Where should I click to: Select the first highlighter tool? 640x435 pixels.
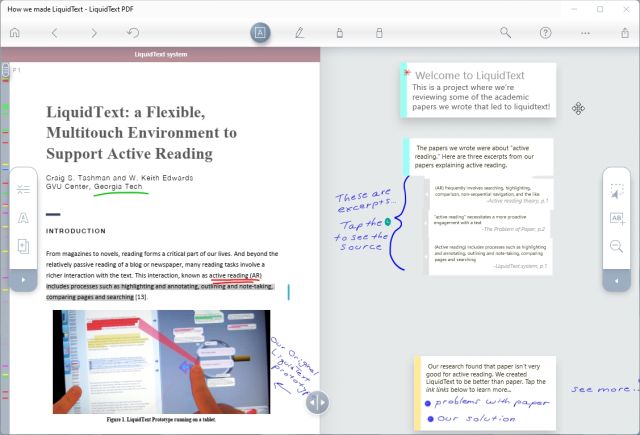(x=340, y=33)
